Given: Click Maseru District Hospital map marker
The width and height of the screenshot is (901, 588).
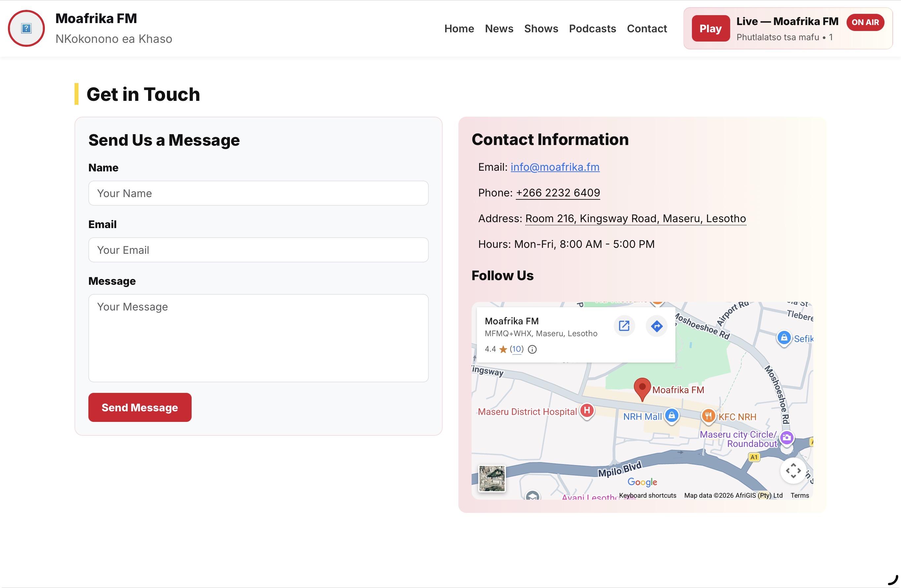Looking at the screenshot, I should pyautogui.click(x=587, y=411).
